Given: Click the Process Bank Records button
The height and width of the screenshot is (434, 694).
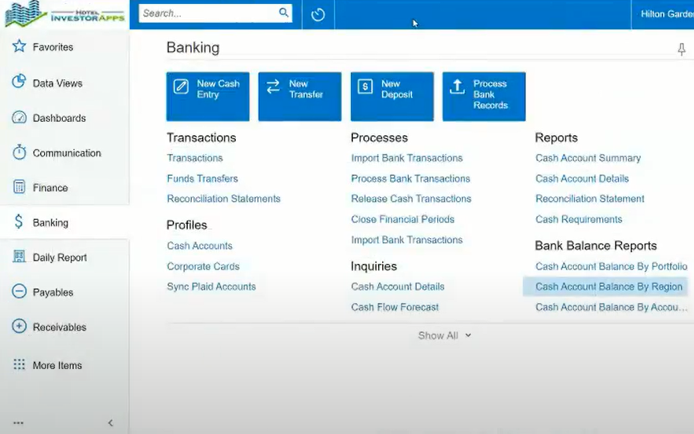Looking at the screenshot, I should point(484,96).
